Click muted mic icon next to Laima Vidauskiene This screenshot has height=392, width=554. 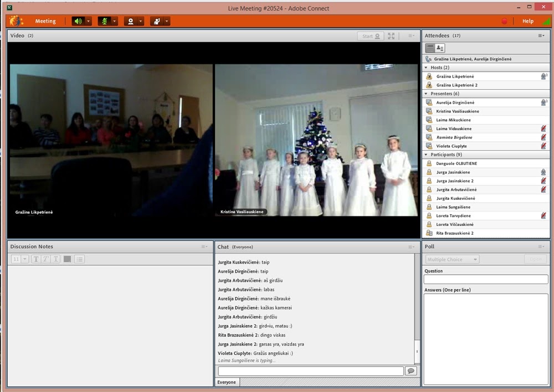(543, 128)
